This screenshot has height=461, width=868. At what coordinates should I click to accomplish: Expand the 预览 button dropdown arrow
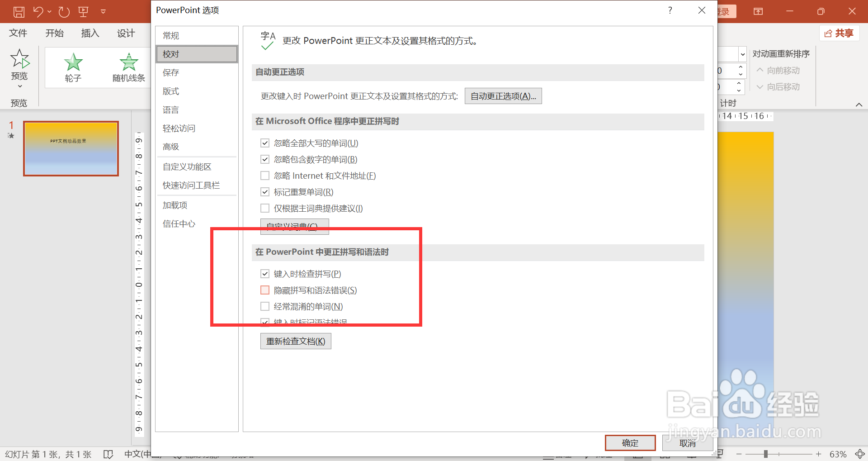pyautogui.click(x=19, y=86)
